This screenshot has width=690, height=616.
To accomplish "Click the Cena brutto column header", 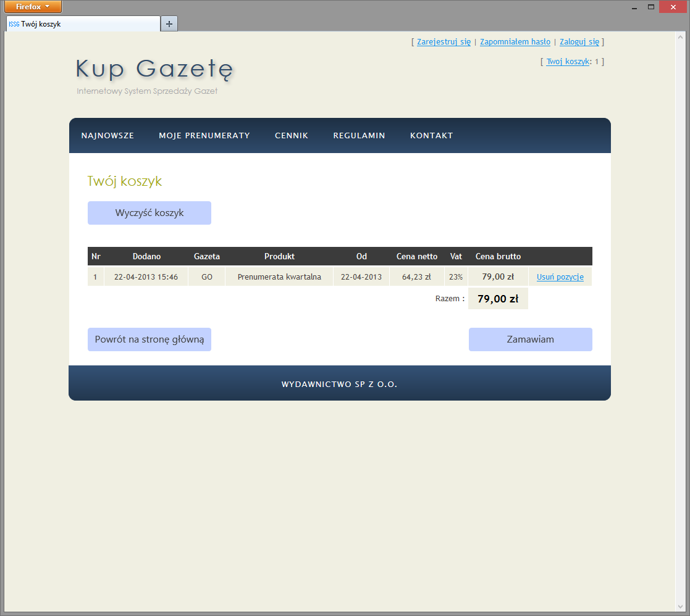I will tap(498, 256).
